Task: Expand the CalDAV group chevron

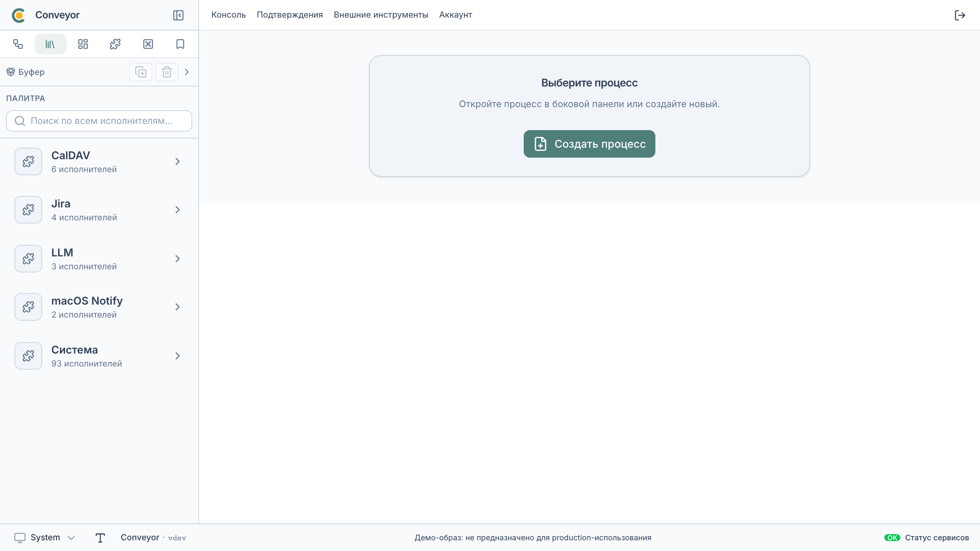Action: [x=178, y=161]
